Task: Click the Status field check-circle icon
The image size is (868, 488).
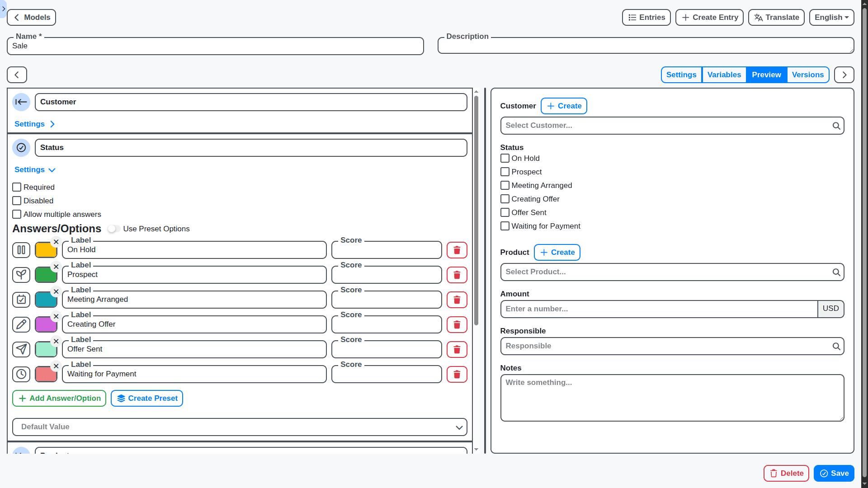Action: 21,147
